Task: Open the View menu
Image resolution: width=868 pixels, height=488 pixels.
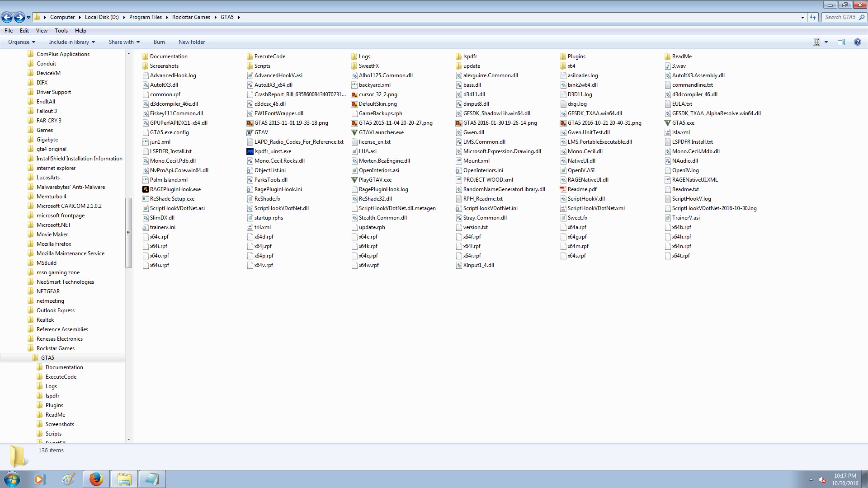Action: click(x=42, y=31)
